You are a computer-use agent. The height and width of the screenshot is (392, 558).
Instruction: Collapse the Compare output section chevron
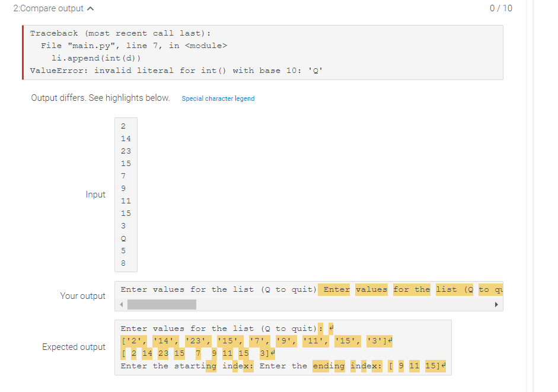pyautogui.click(x=89, y=8)
